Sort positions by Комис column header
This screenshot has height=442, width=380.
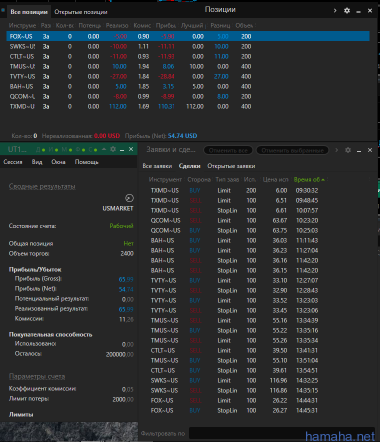coord(142,25)
